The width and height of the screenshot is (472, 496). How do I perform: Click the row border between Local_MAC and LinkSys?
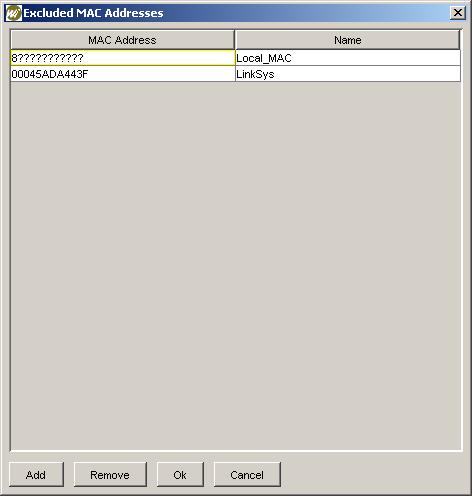pyautogui.click(x=348, y=66)
